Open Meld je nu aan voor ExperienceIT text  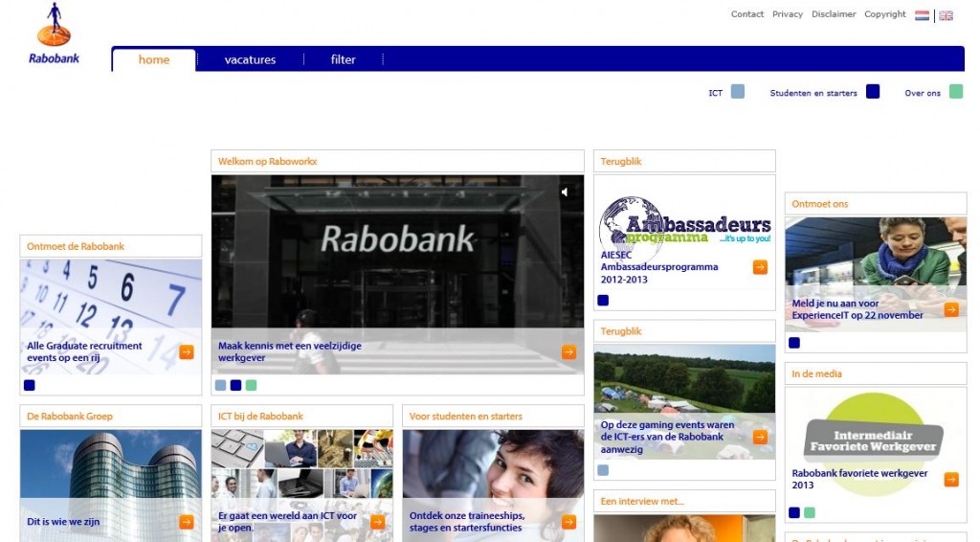click(857, 309)
